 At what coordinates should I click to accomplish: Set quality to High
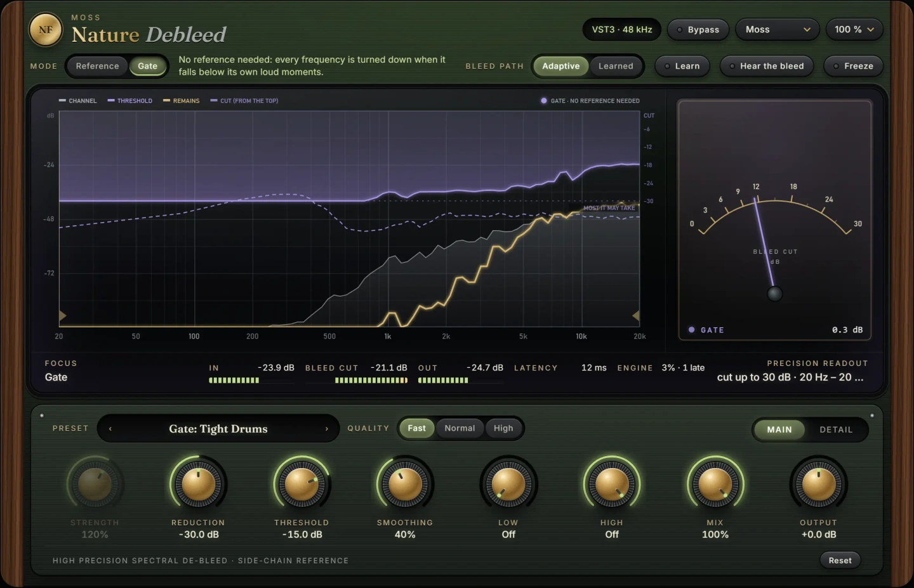point(503,428)
